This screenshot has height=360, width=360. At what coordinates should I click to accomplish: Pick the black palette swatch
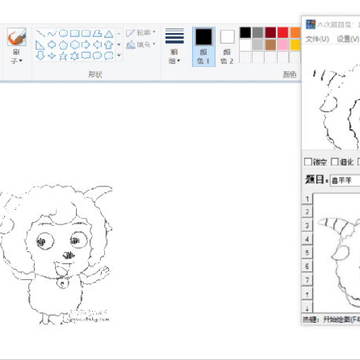pos(245,33)
